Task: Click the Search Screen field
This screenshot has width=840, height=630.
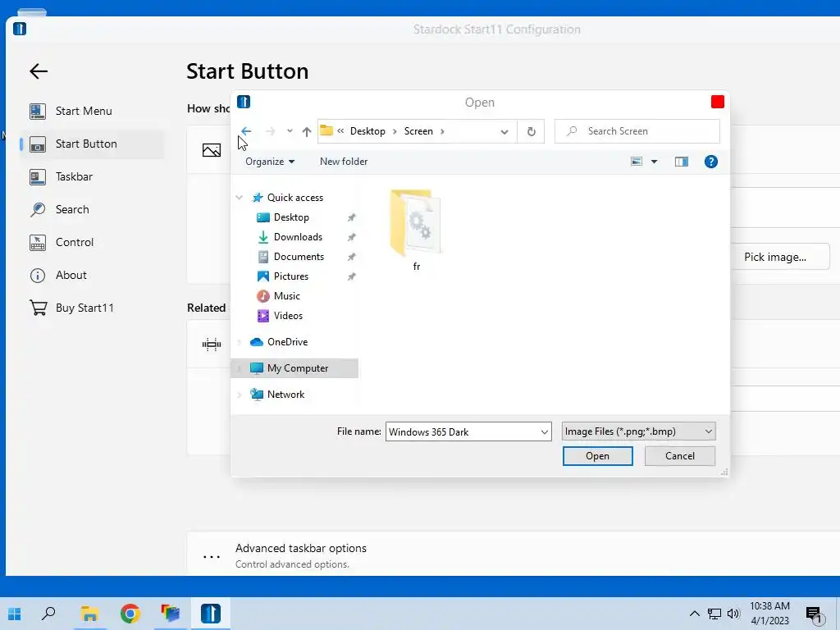Action: tap(637, 131)
